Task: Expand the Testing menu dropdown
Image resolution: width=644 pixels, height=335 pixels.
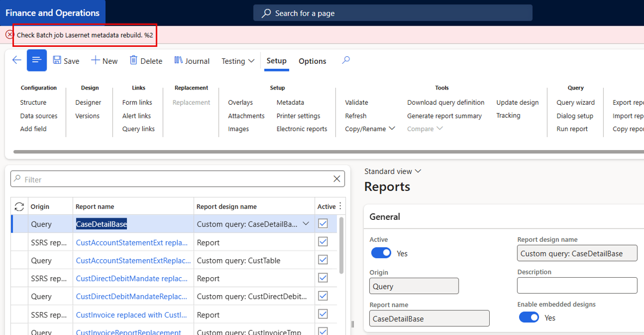Action: [x=238, y=61]
